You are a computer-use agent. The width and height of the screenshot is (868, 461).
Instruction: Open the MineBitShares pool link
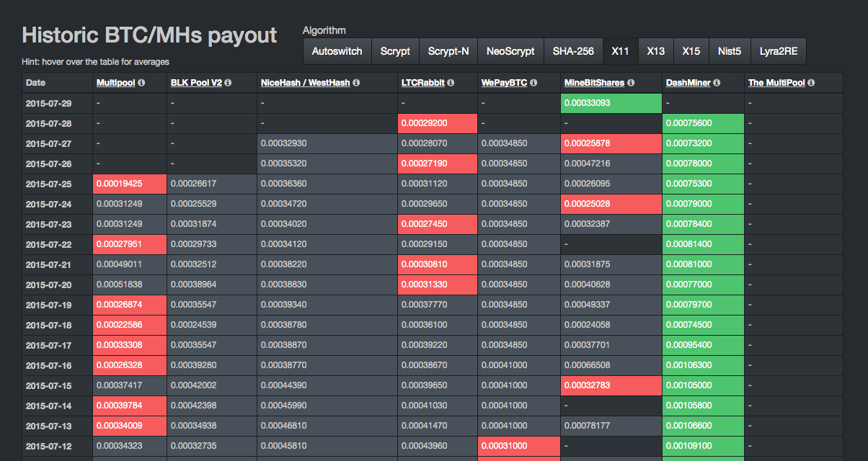(x=595, y=83)
